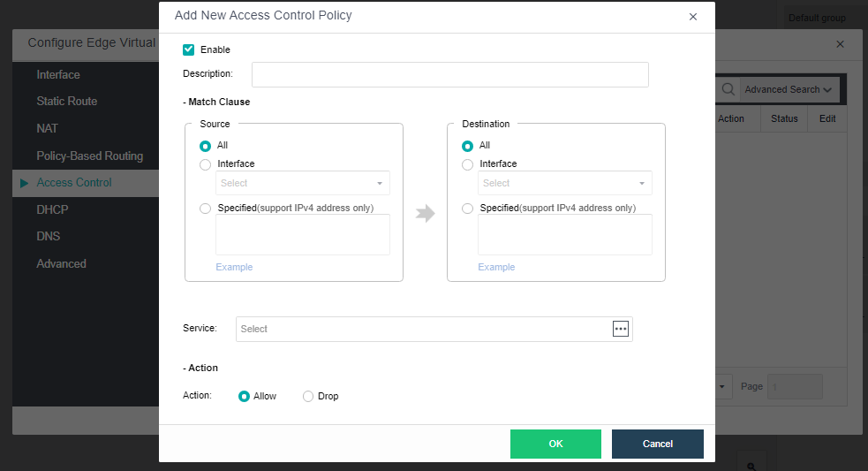Screen dimensions: 868x471
Task: Open the Destination Interface dropdown
Action: [564, 183]
